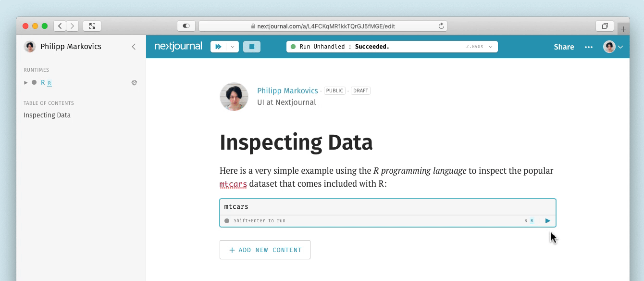Image resolution: width=644 pixels, height=281 pixels.
Task: Click the RUNTIMES section label
Action: 36,70
